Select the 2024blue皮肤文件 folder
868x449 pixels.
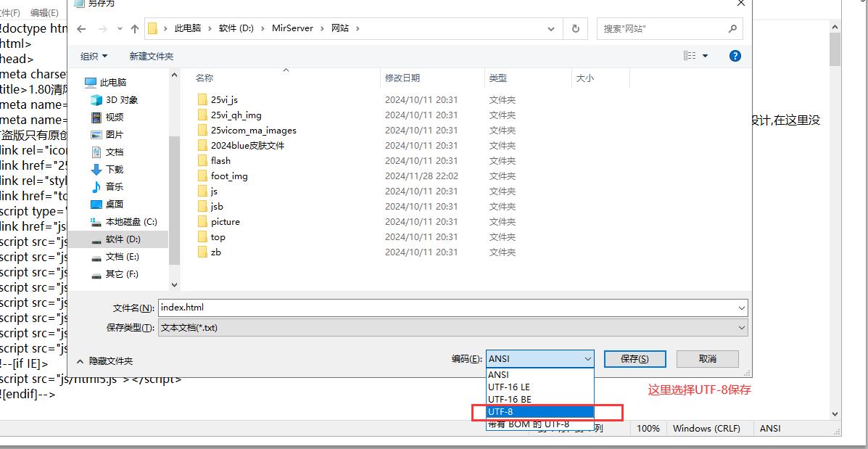(247, 146)
